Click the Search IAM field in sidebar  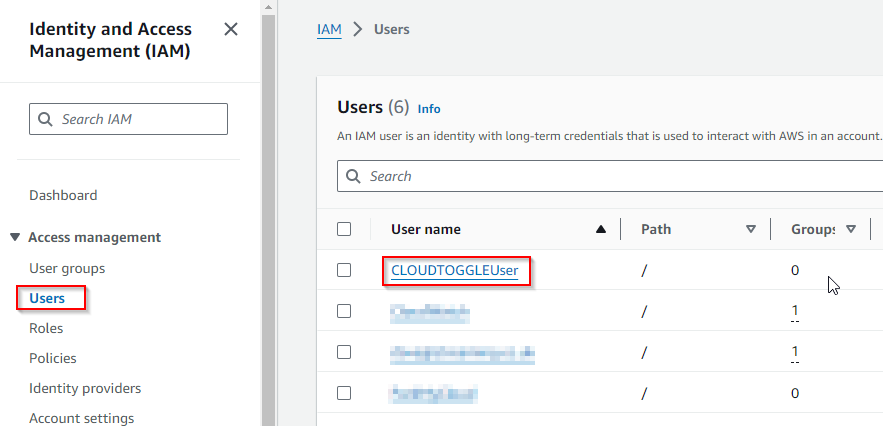tap(129, 119)
